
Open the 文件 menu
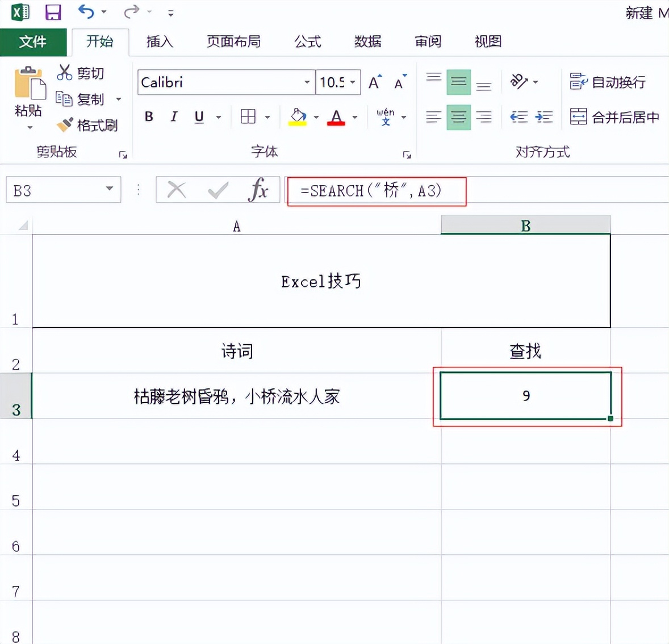pyautogui.click(x=33, y=41)
